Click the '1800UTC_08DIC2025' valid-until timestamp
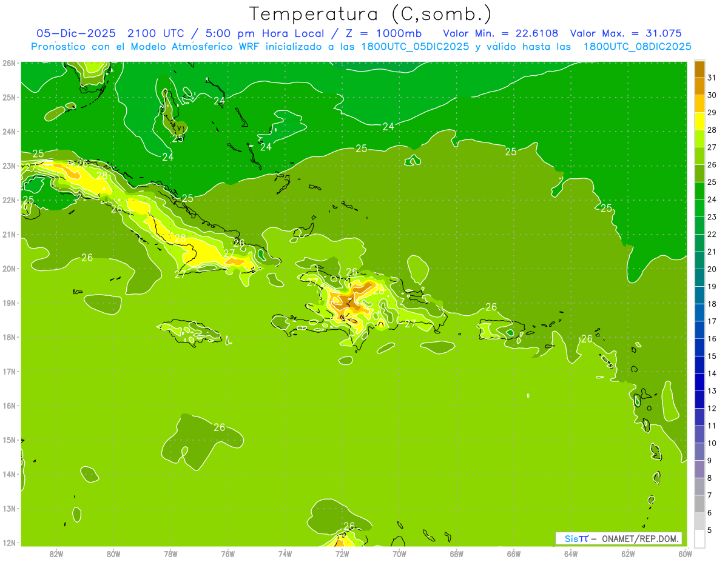728x562 pixels. point(638,47)
